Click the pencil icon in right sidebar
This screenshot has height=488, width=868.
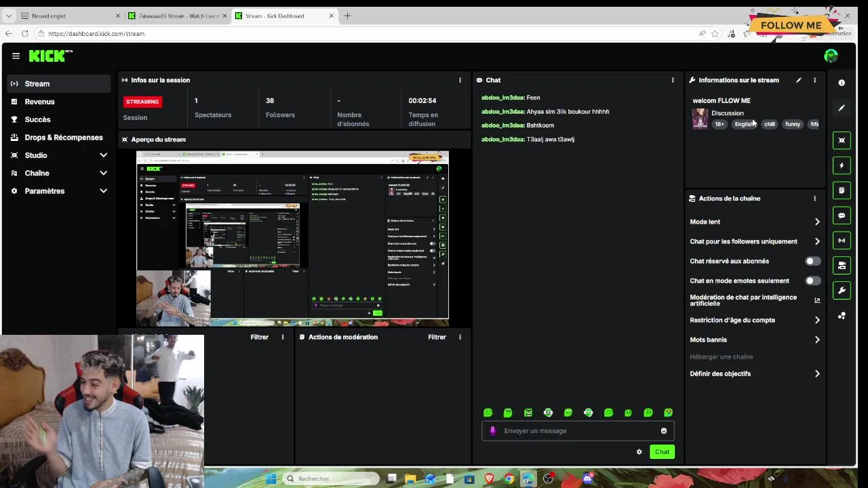tap(842, 108)
